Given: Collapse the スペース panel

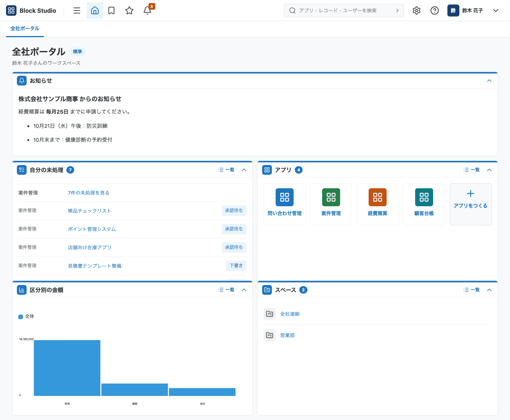Looking at the screenshot, I should tap(489, 290).
